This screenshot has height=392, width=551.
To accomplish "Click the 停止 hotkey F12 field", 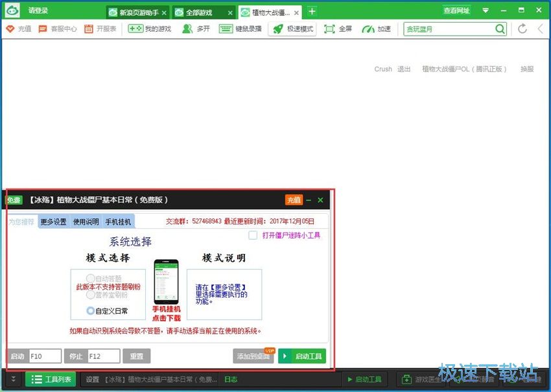I will coord(104,356).
